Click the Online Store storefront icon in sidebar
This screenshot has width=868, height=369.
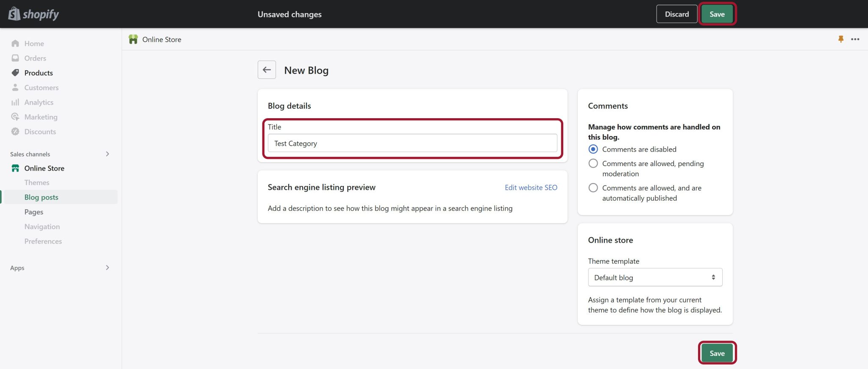tap(15, 168)
